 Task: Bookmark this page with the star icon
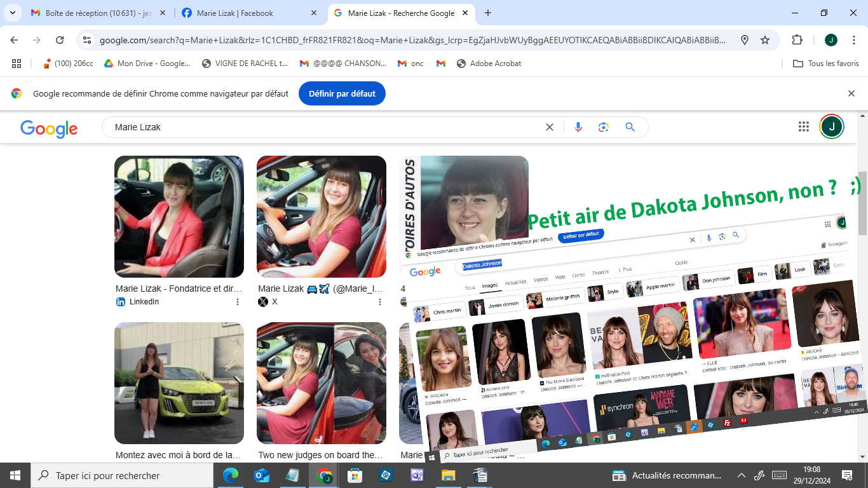click(x=765, y=40)
